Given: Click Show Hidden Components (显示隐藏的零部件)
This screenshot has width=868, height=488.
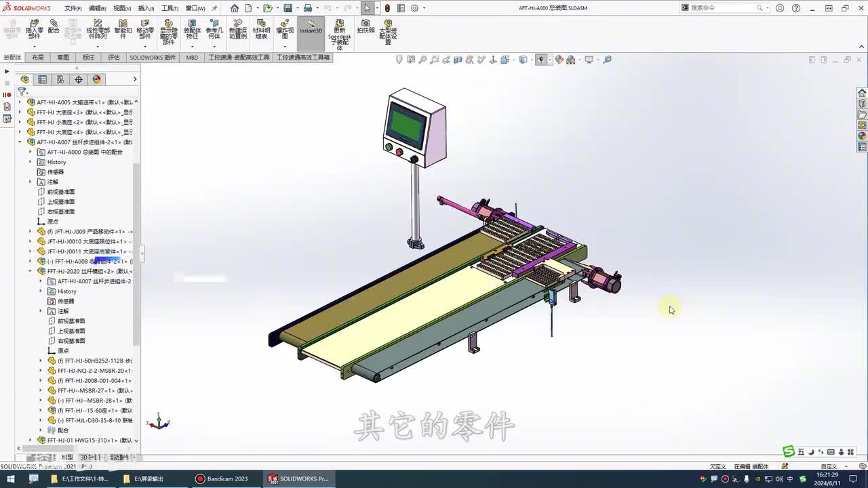Looking at the screenshot, I should click(169, 32).
